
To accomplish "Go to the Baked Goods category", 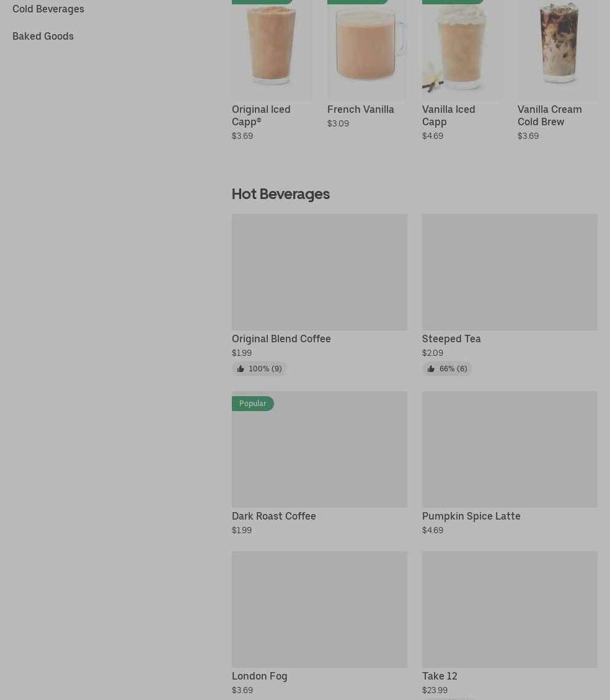I will tap(43, 36).
